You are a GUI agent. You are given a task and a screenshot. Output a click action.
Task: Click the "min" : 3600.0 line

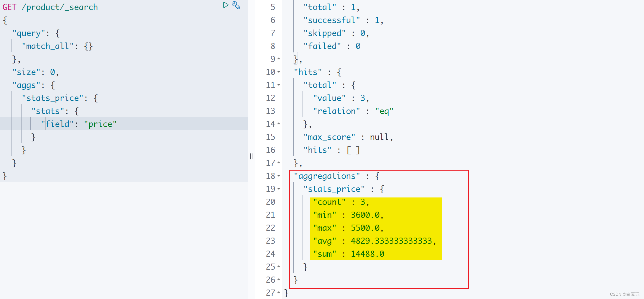[x=348, y=215]
